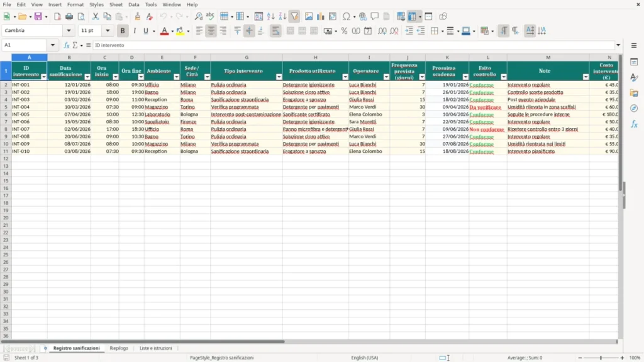The image size is (644, 362).
Task: Open filter dropdown for Tipo intervento
Action: tap(279, 77)
